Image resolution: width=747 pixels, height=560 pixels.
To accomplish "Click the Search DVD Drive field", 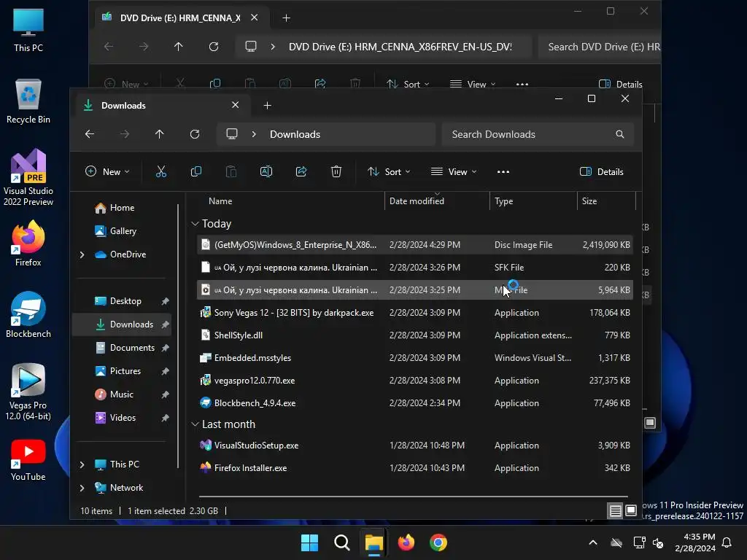I will [600, 47].
